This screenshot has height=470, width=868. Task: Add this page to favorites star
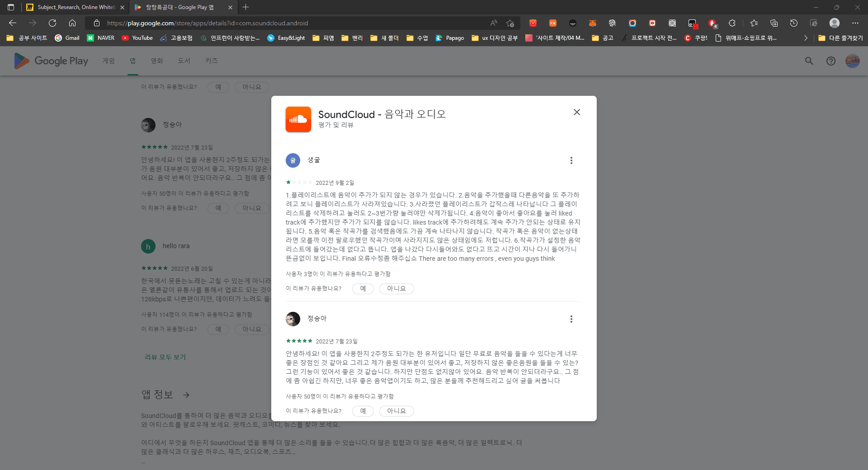(510, 23)
